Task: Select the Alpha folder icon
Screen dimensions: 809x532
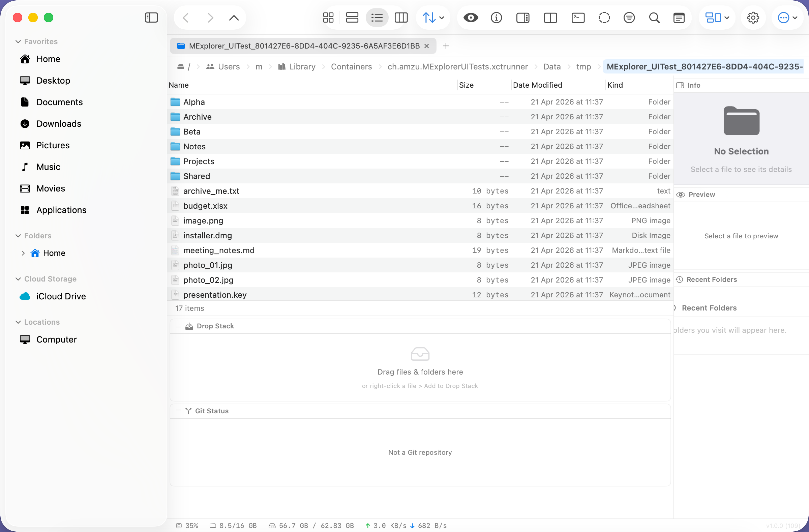Action: pyautogui.click(x=175, y=102)
